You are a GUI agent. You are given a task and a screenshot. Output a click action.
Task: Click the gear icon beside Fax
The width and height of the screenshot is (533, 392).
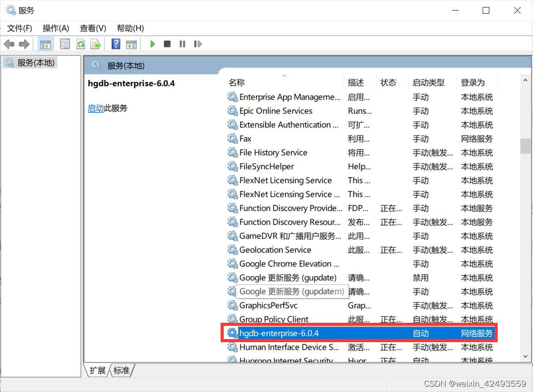coord(232,138)
